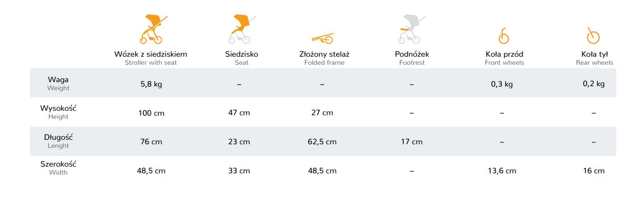Select the 'Długość' row label
644x197 pixels.
(x=58, y=137)
